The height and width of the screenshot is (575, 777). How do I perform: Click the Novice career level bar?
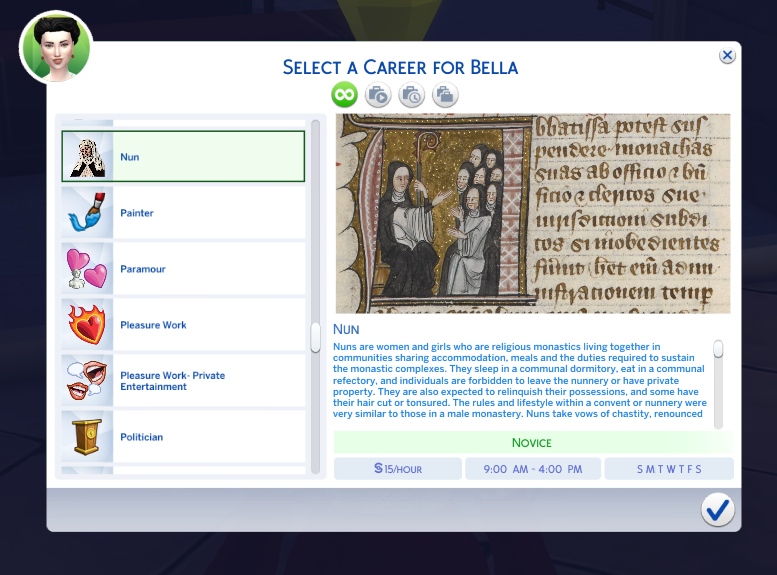coord(533,443)
